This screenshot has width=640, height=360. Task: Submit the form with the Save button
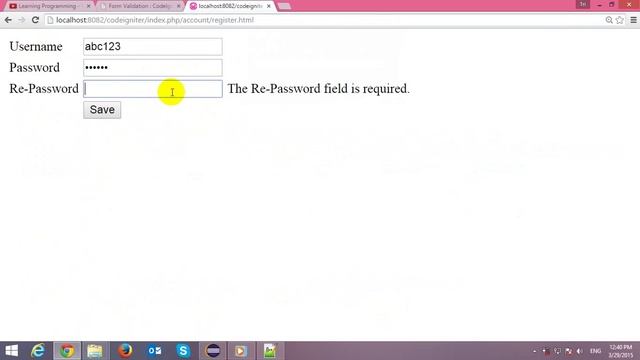[102, 110]
